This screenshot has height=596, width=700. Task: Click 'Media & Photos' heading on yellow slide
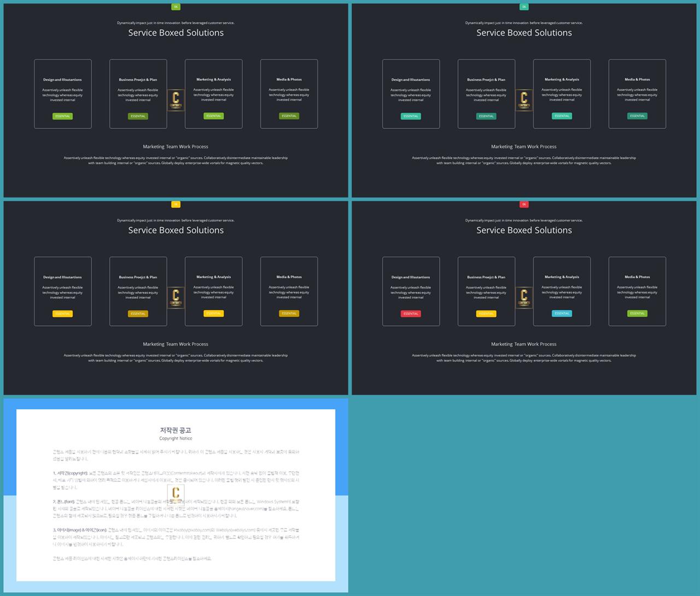click(289, 277)
